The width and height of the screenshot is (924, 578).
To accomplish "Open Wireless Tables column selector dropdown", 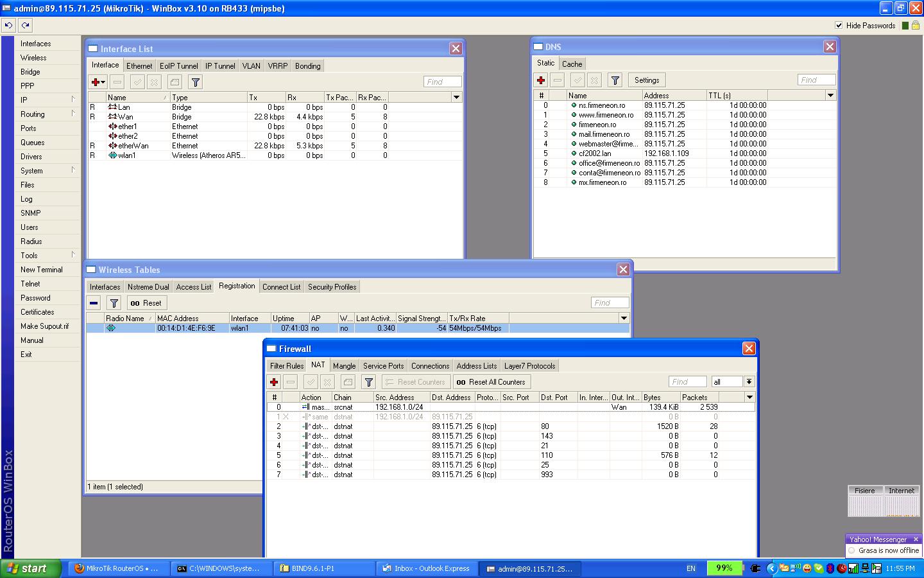I will click(x=624, y=318).
